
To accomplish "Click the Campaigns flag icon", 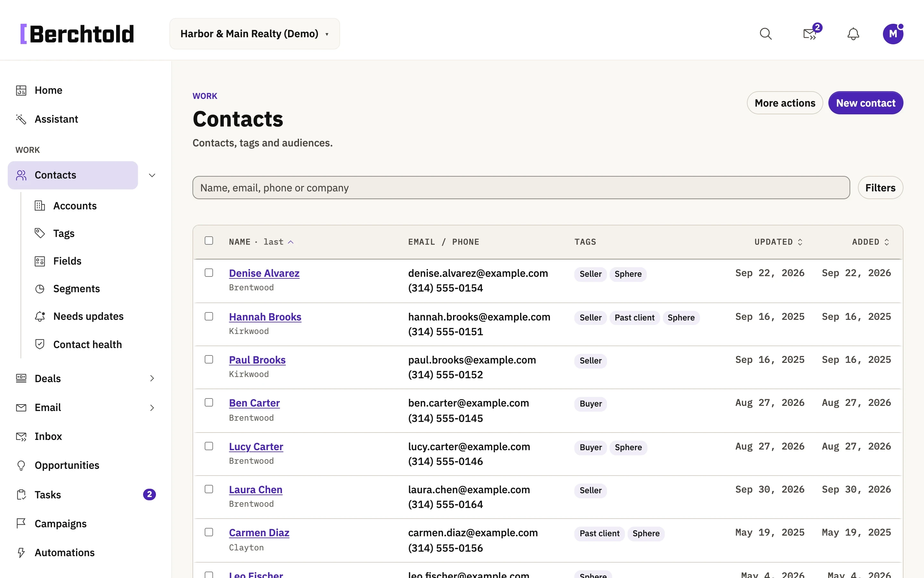I will pos(21,524).
